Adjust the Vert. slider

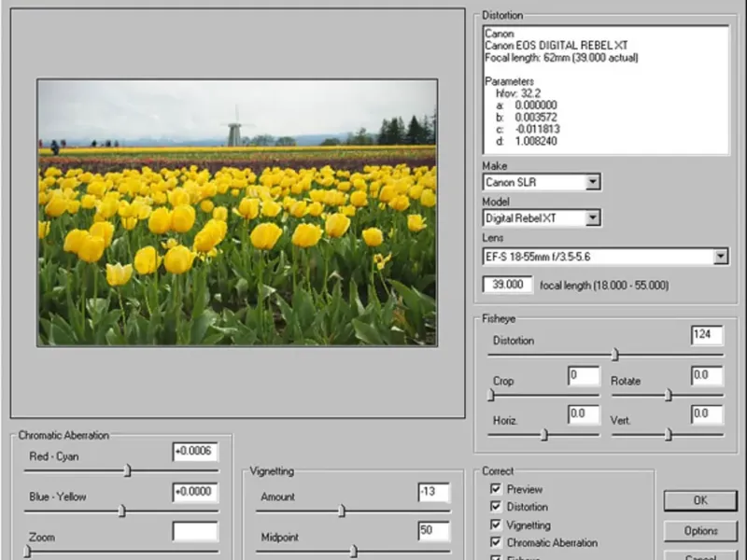tap(669, 435)
